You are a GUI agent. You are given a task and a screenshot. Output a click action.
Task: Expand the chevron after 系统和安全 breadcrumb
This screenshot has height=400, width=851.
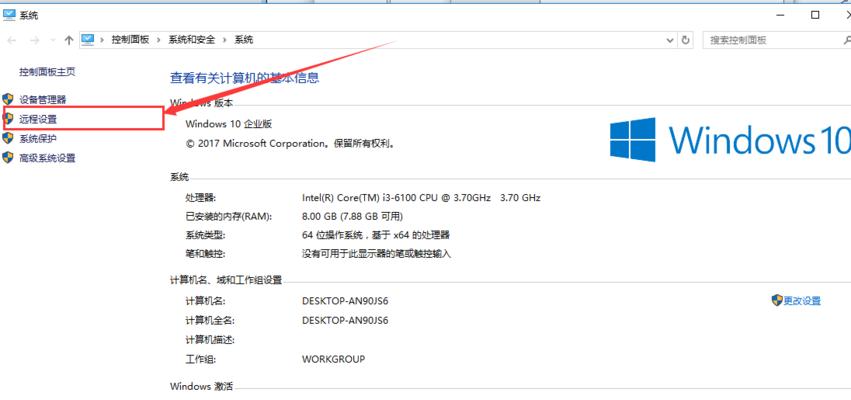pyautogui.click(x=225, y=40)
